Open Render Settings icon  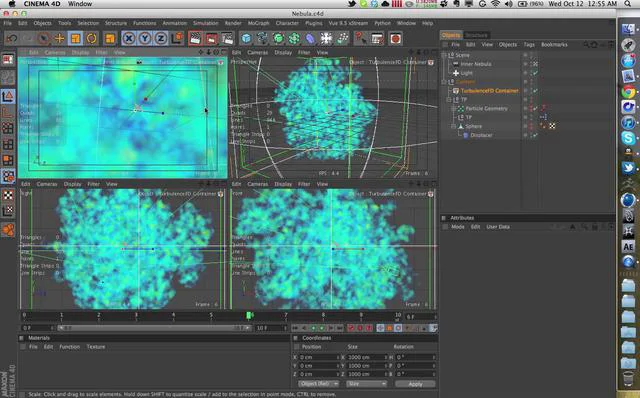(x=227, y=39)
